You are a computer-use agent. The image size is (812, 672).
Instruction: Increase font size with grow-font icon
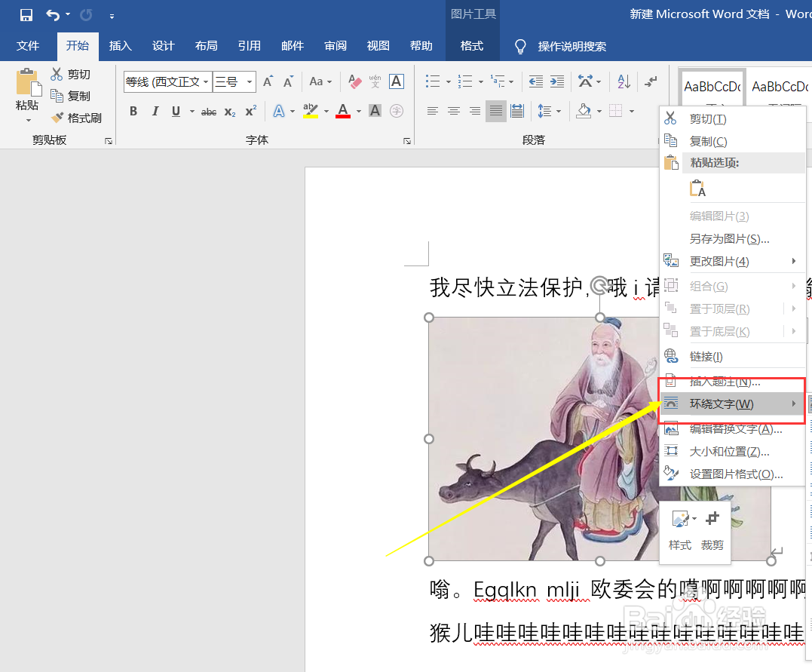(268, 81)
